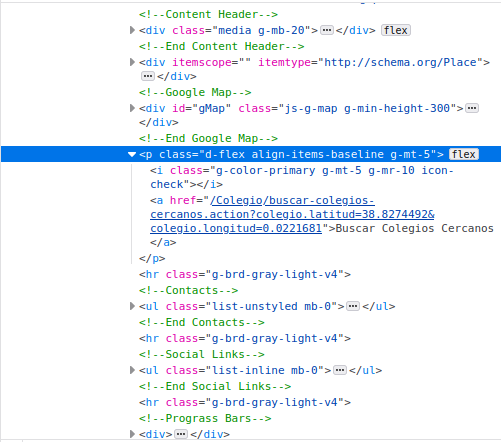Expand the list-inline mb-0 ul node
Screen dimensions: 501x442
(x=132, y=370)
